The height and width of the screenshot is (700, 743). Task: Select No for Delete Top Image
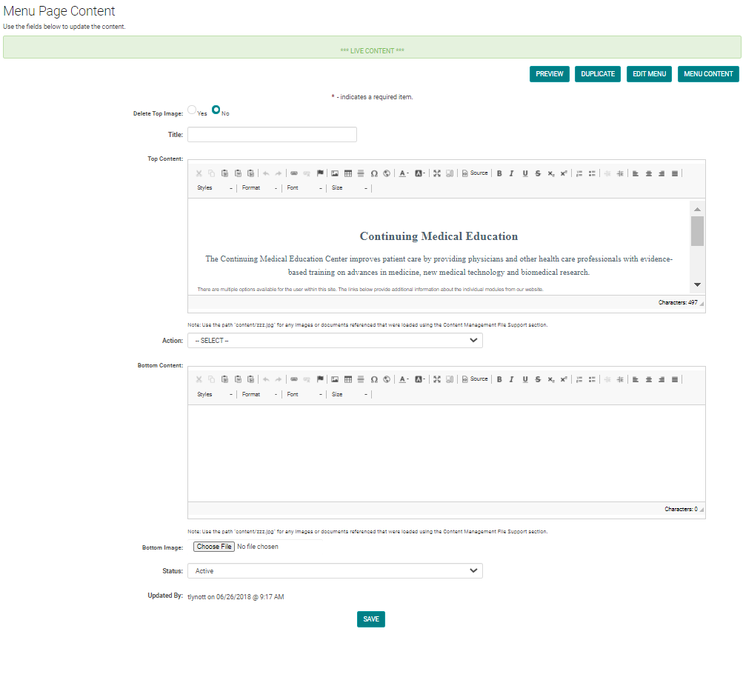[x=216, y=110]
